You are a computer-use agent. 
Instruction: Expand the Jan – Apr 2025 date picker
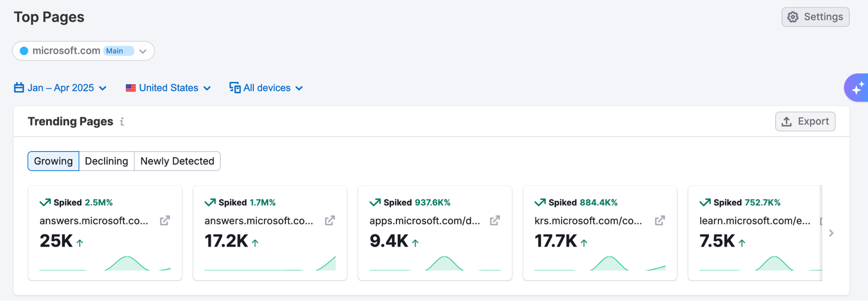(60, 87)
